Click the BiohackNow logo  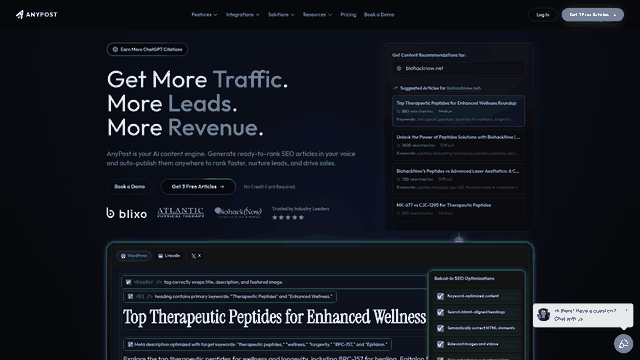[x=238, y=212]
